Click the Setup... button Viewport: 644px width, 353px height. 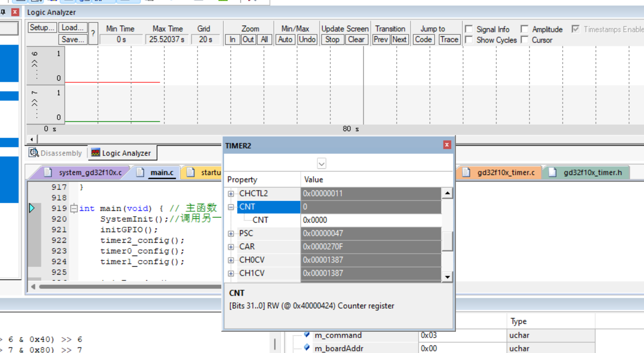42,27
